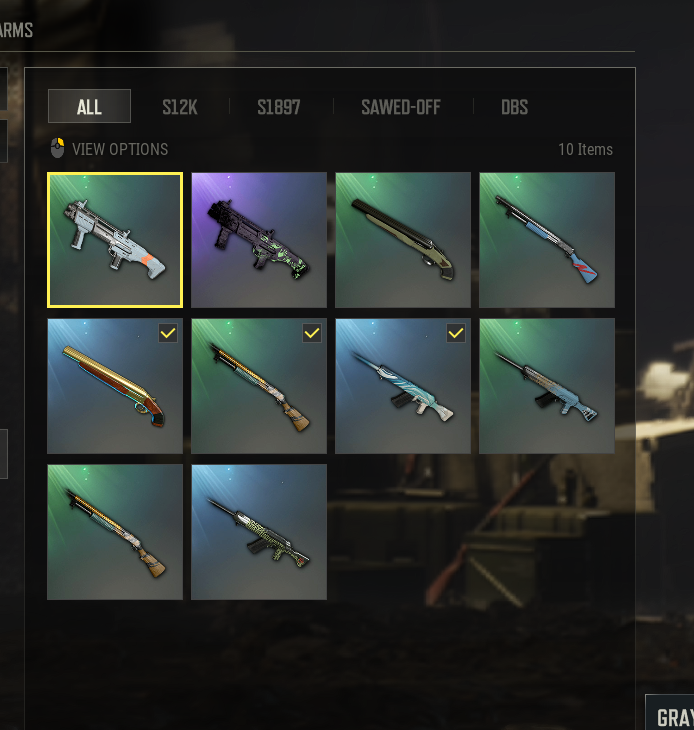Image resolution: width=694 pixels, height=730 pixels.
Task: Select the gold sawed-off shotgun skin
Action: [115, 386]
